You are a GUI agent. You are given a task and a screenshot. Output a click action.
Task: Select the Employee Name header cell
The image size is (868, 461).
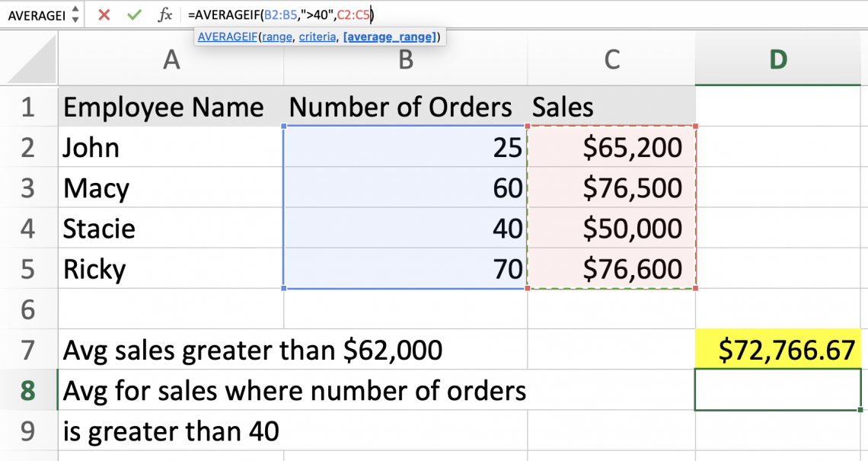[x=171, y=107]
